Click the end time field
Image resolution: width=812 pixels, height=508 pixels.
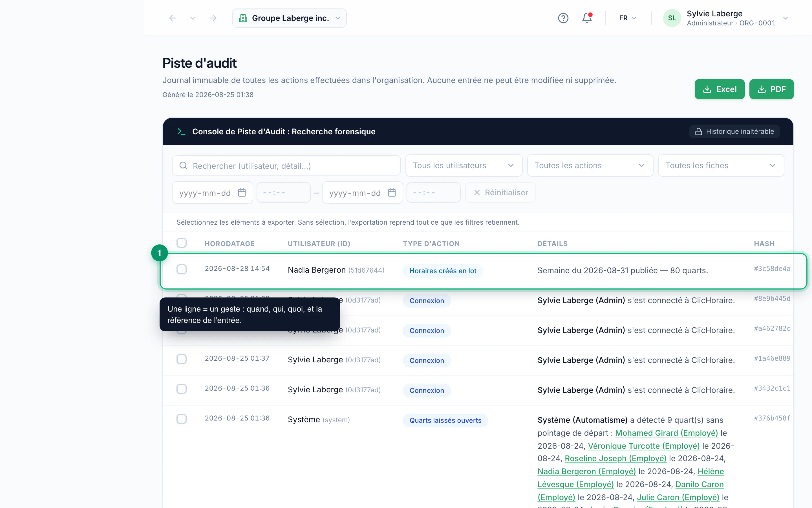(x=434, y=193)
